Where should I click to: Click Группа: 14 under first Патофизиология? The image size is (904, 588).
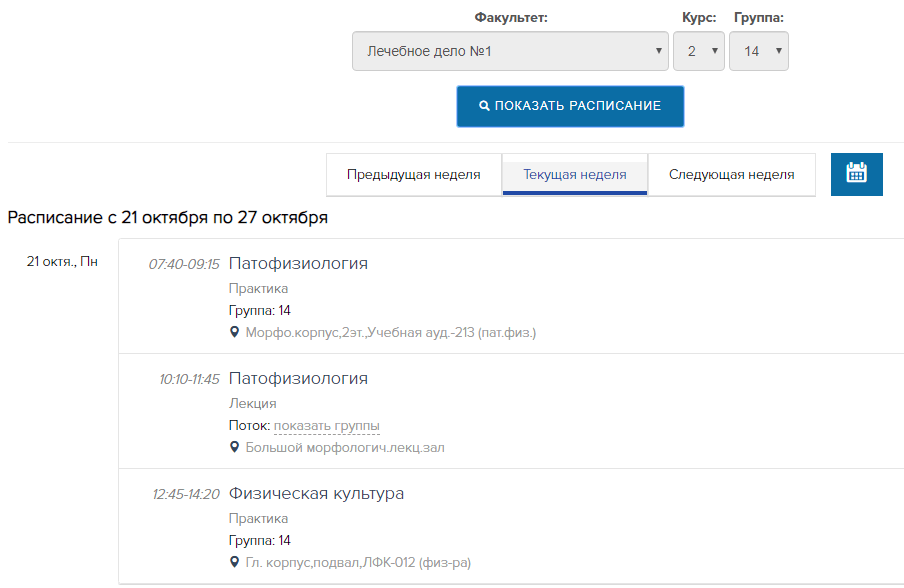[x=259, y=310]
